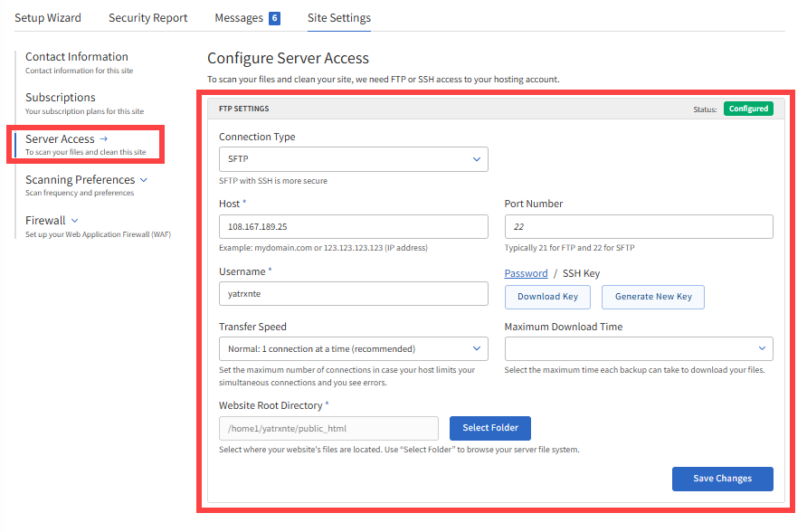This screenshot has height=532, width=807.
Task: Click the Maximum Download Time dropdown chevron
Action: coord(763,348)
